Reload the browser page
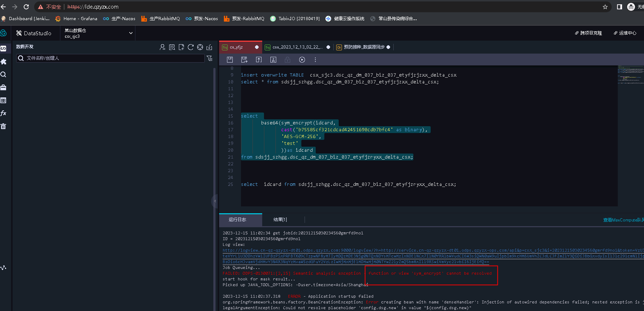This screenshot has height=311, width=644. 26,7
